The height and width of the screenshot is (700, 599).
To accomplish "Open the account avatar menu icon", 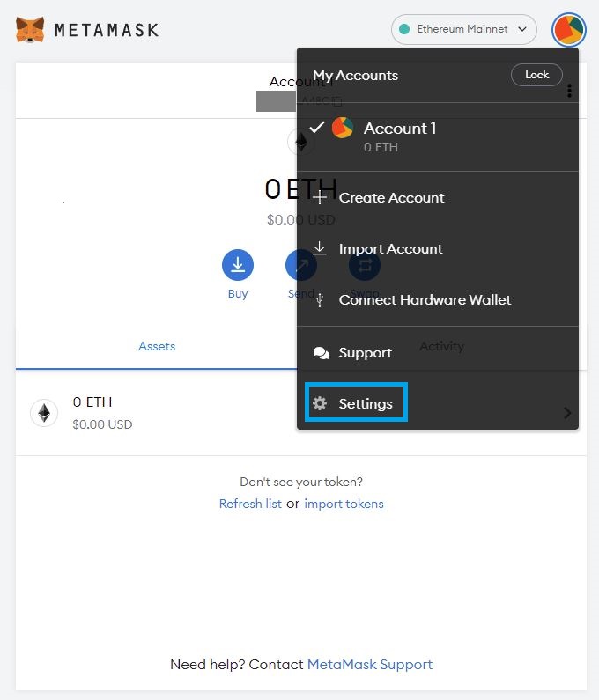I will point(569,29).
